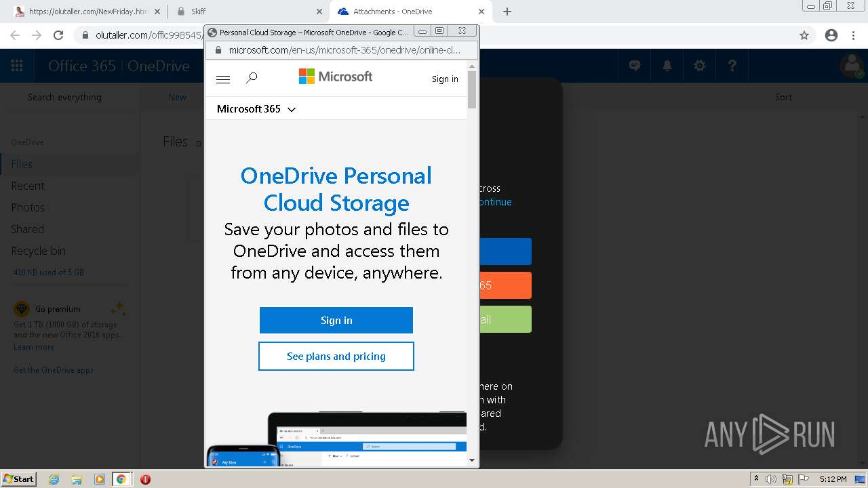
Task: Select Files in OneDrive sidebar
Action: tap(22, 164)
